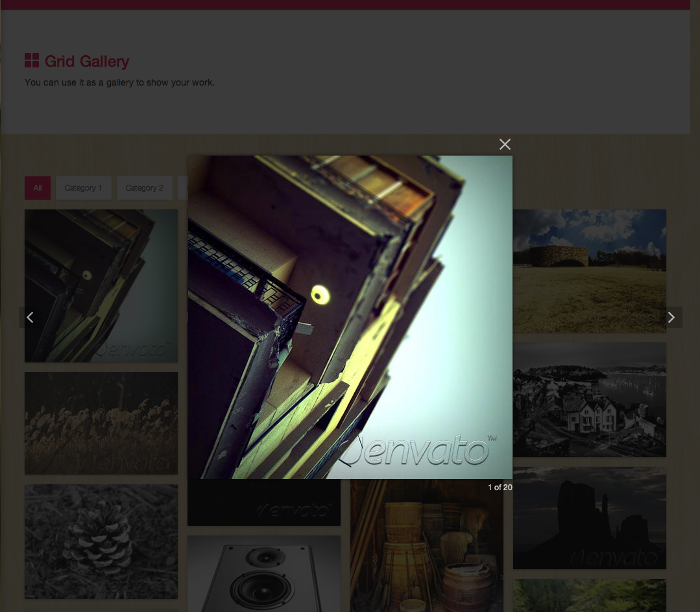Open the Monument Valley silhouette thumbnail
The width and height of the screenshot is (700, 612).
(x=590, y=518)
